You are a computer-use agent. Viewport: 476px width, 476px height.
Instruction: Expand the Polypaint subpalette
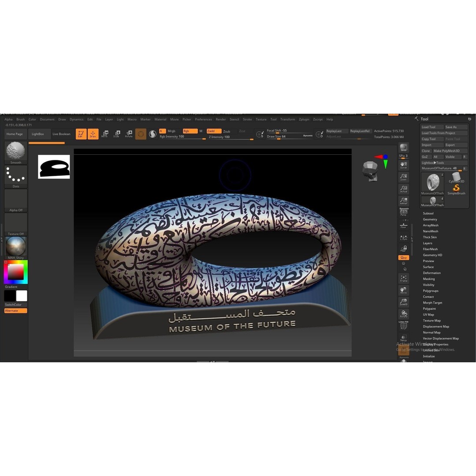click(x=429, y=309)
